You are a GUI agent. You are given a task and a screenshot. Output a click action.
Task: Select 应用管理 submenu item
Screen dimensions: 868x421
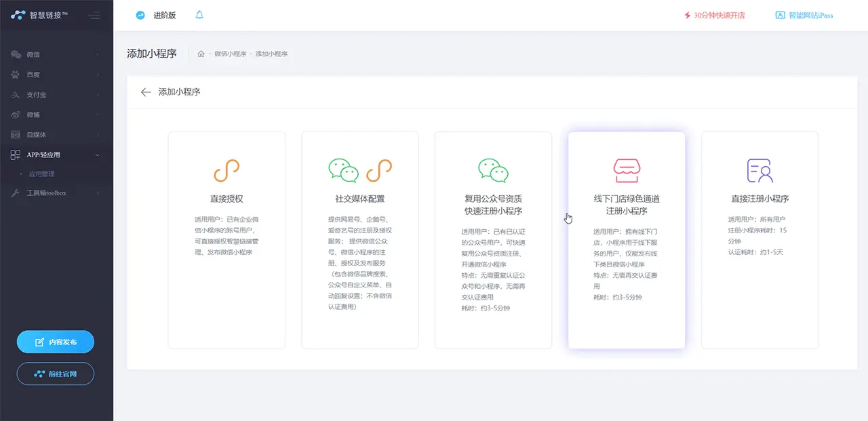pyautogui.click(x=42, y=174)
